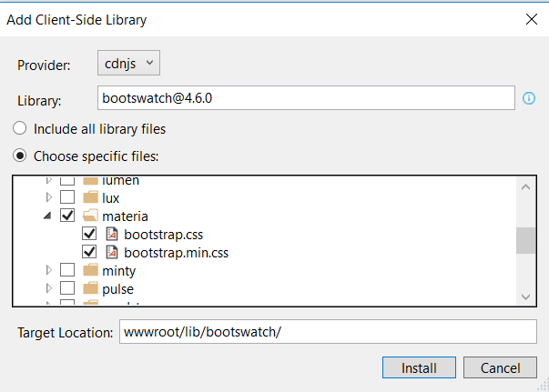Select the pulse folder label
The height and width of the screenshot is (392, 549).
(117, 289)
